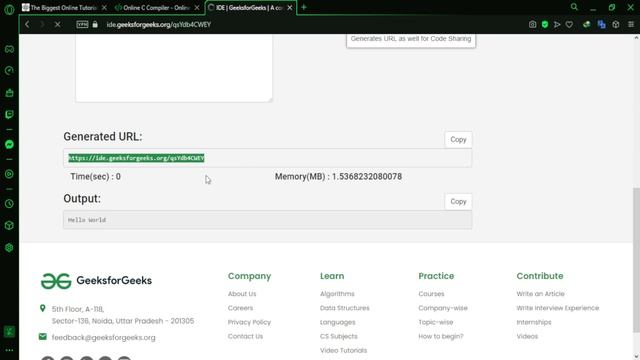
Task: Open the Write an Article link
Action: click(540, 294)
